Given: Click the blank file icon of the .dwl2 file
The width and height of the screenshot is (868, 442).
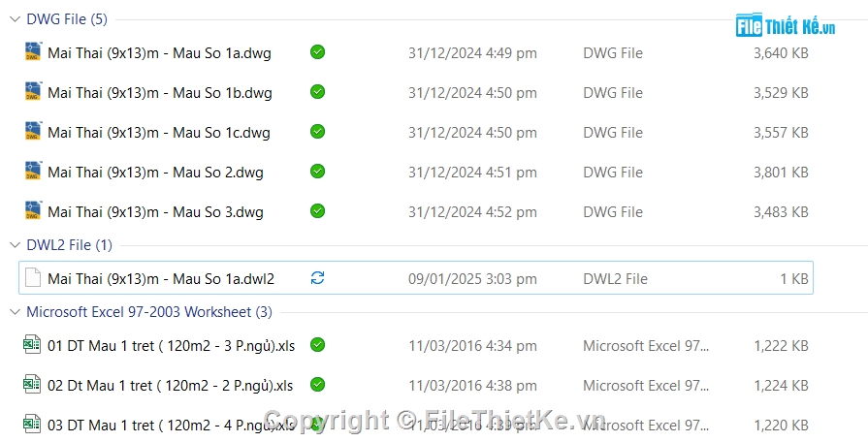Looking at the screenshot, I should tap(33, 277).
